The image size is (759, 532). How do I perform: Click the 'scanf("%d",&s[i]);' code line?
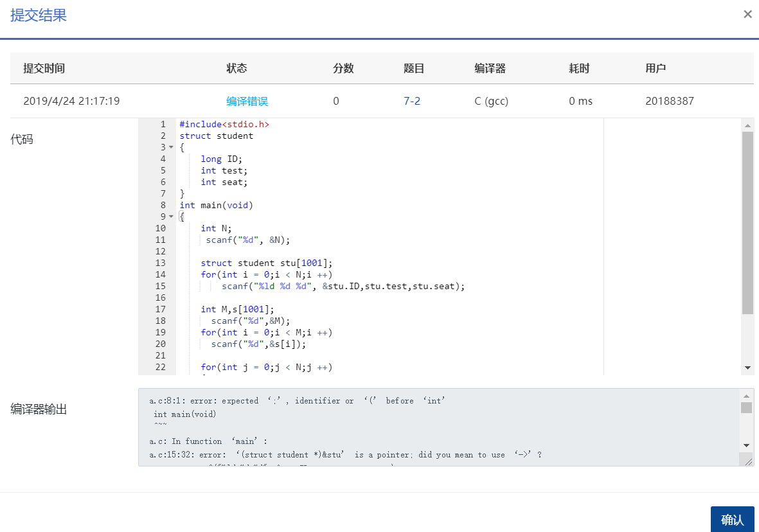[258, 344]
